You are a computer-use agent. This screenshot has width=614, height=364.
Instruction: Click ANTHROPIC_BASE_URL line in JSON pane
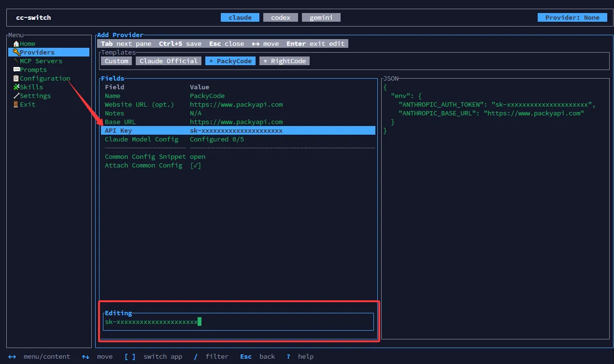point(491,113)
